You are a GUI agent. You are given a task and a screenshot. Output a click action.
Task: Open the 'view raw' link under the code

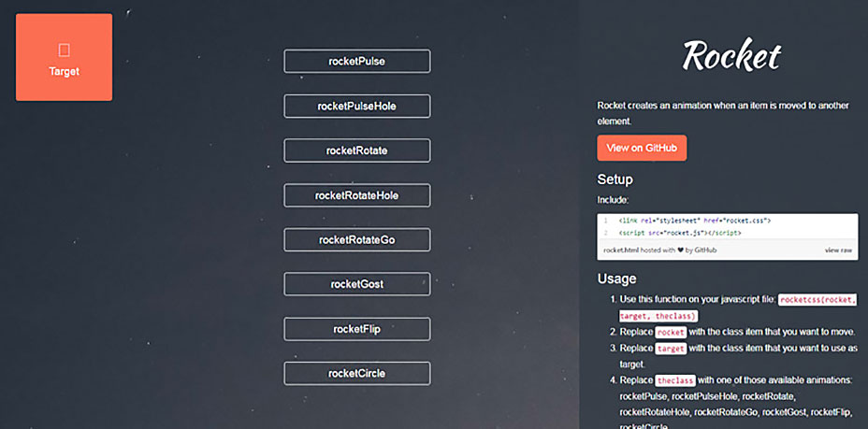838,250
